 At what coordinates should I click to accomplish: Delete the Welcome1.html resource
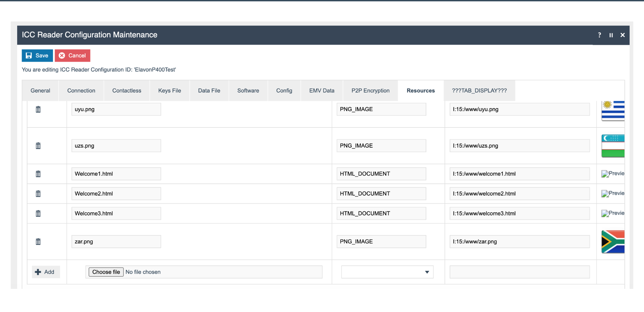tap(38, 174)
